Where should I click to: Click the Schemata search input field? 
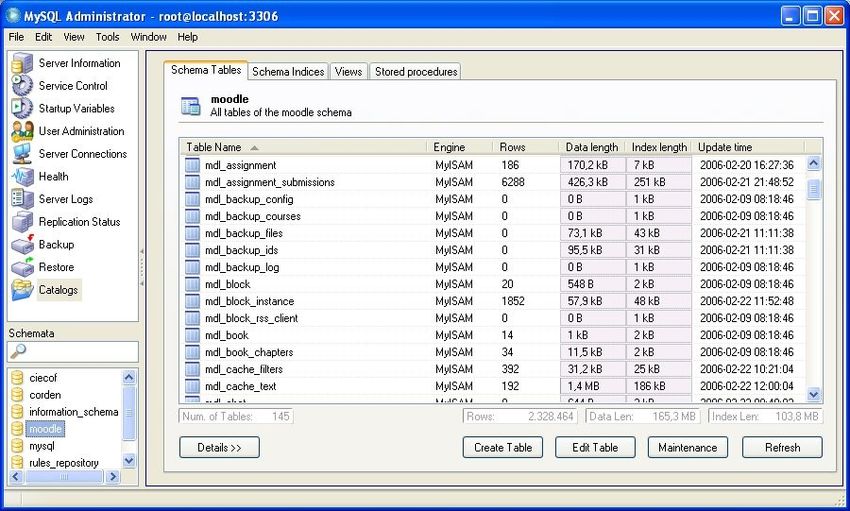pos(73,352)
